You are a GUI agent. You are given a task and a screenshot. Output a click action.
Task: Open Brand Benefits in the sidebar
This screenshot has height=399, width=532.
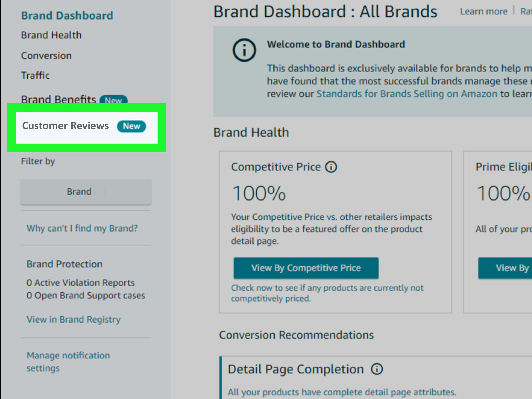click(58, 99)
